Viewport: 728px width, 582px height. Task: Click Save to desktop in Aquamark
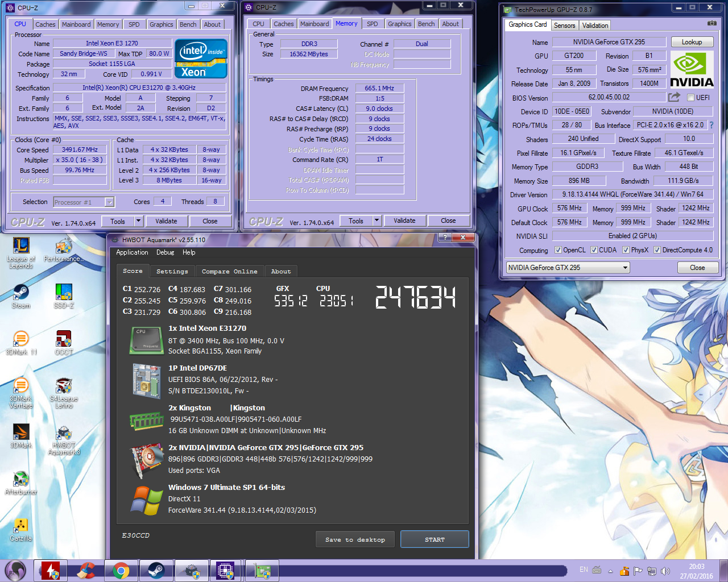355,540
